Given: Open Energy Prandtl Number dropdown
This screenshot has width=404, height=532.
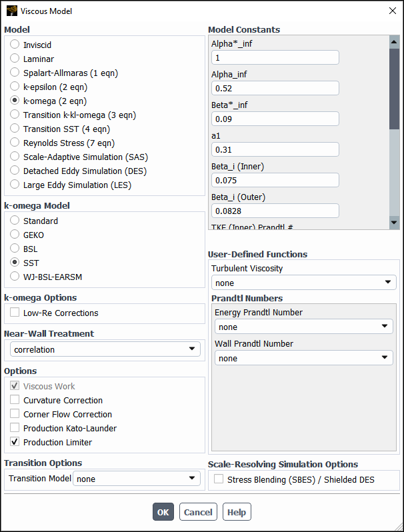Looking at the screenshot, I should (x=303, y=327).
